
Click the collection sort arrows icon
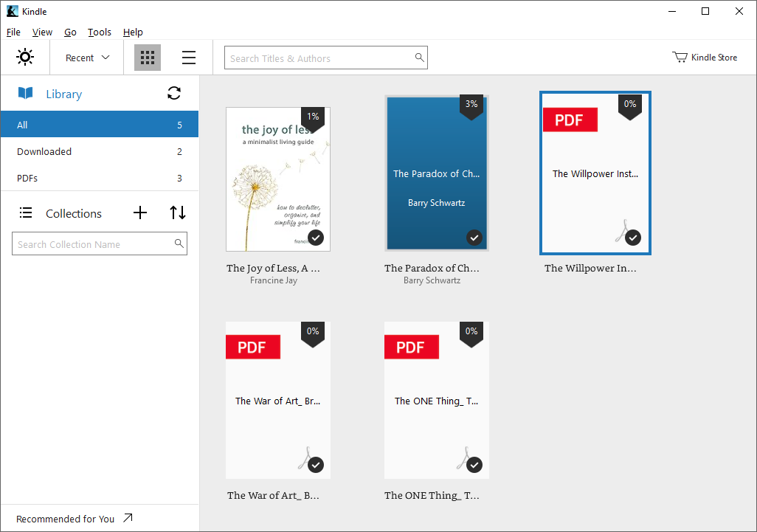tap(177, 213)
